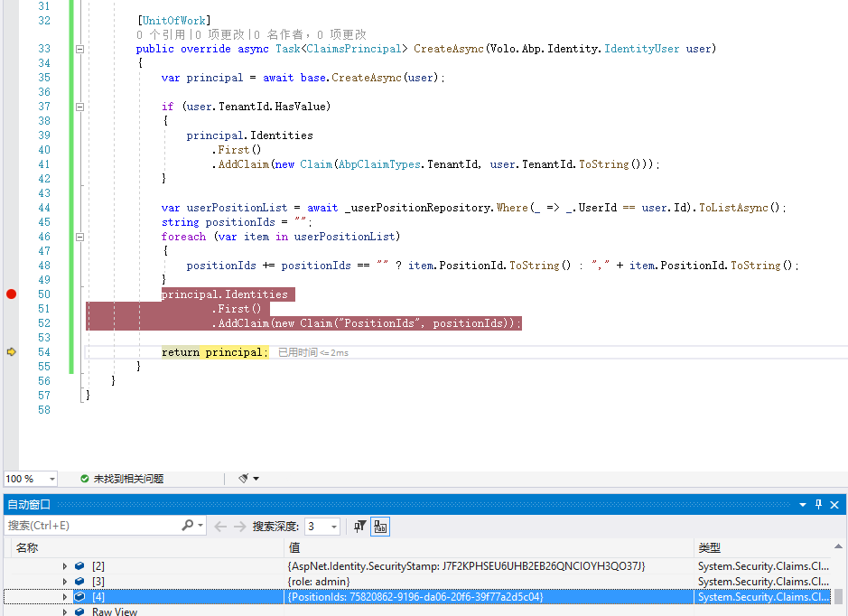
Task: Click the yellow execution arrow on line 54
Action: (10, 351)
